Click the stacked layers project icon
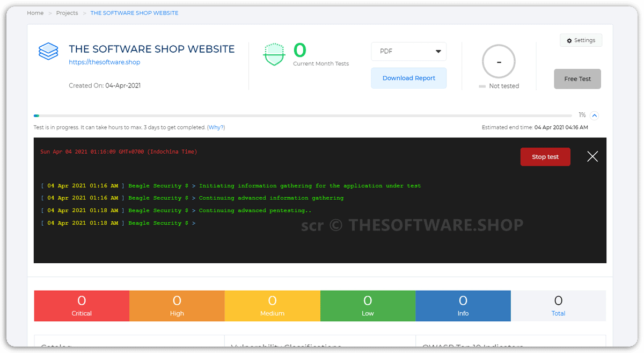Screen dimensions: 644x353 [48, 52]
